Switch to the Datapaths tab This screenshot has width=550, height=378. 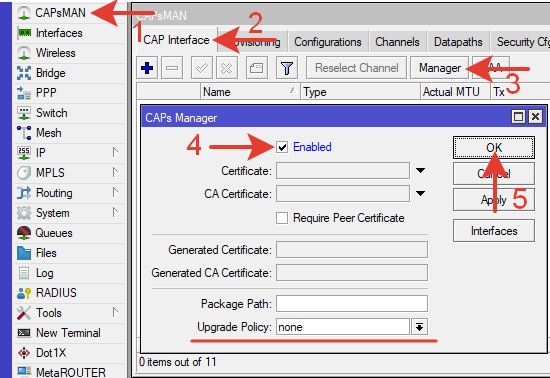pos(458,42)
